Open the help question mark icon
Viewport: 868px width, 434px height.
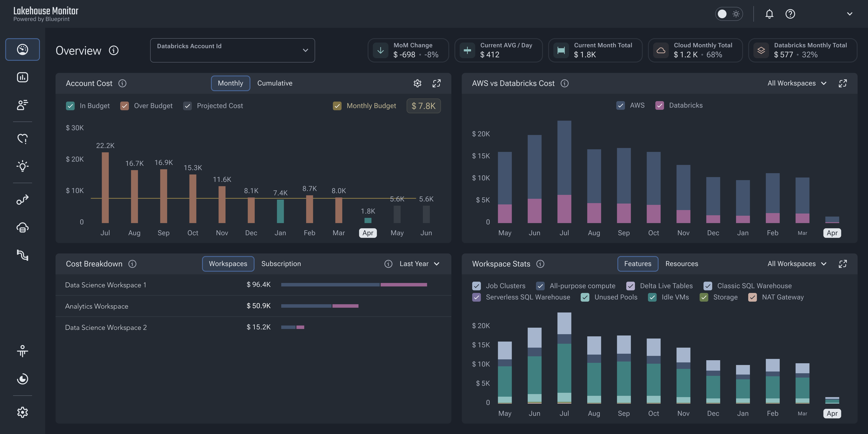[x=790, y=14]
